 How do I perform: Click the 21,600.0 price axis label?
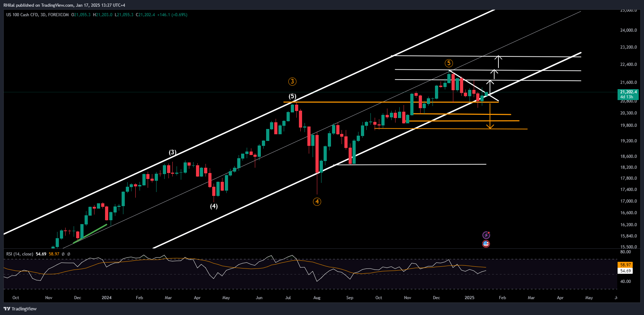(628, 82)
